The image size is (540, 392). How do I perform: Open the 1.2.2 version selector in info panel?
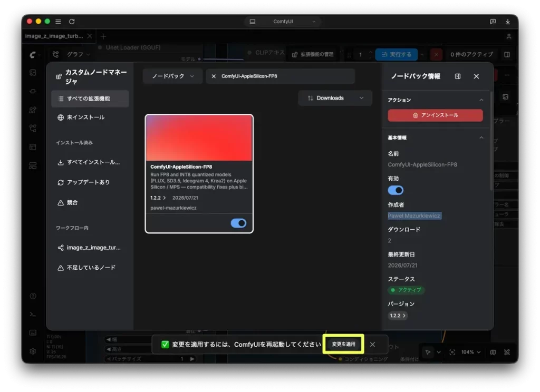pyautogui.click(x=398, y=315)
